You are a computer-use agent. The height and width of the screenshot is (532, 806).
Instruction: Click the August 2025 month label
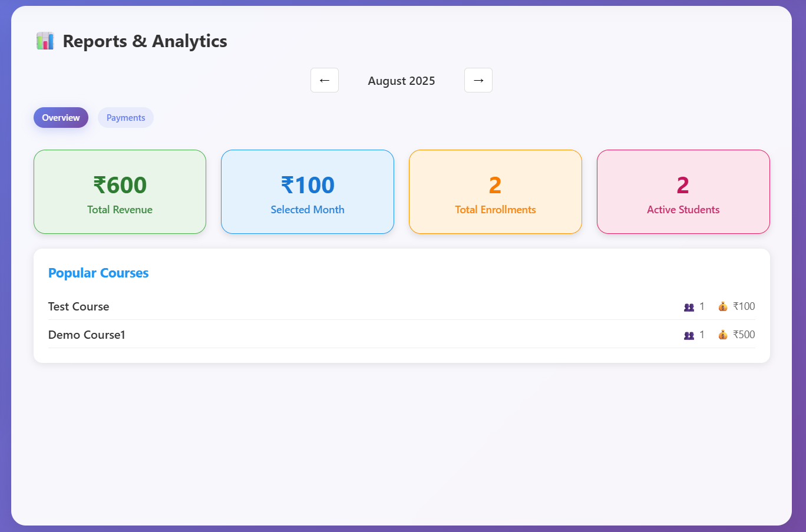click(401, 81)
